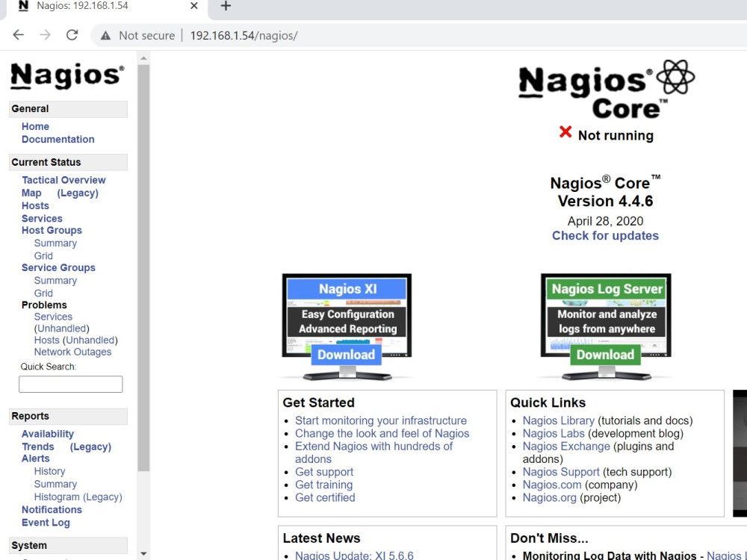The image size is (747, 560).
Task: Click the red X not running icon
Action: [565, 132]
